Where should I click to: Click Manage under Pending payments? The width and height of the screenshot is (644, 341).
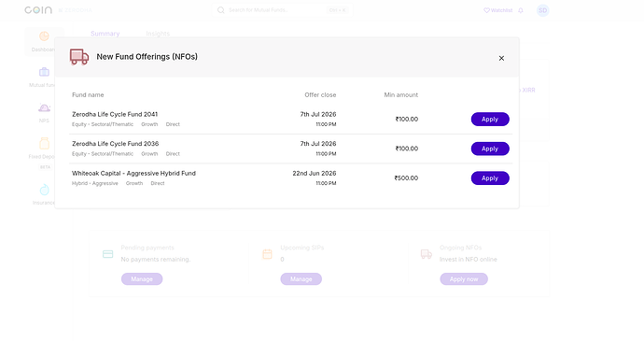(x=142, y=279)
